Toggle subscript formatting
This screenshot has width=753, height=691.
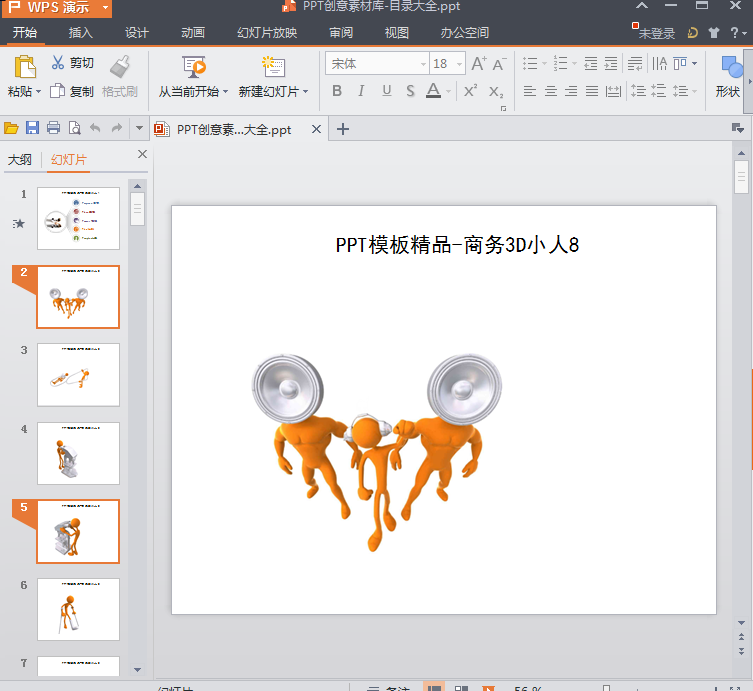coord(496,92)
